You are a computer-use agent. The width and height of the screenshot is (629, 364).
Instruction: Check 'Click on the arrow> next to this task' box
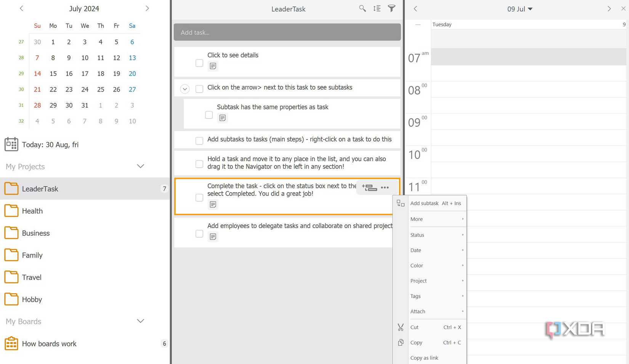click(x=199, y=89)
